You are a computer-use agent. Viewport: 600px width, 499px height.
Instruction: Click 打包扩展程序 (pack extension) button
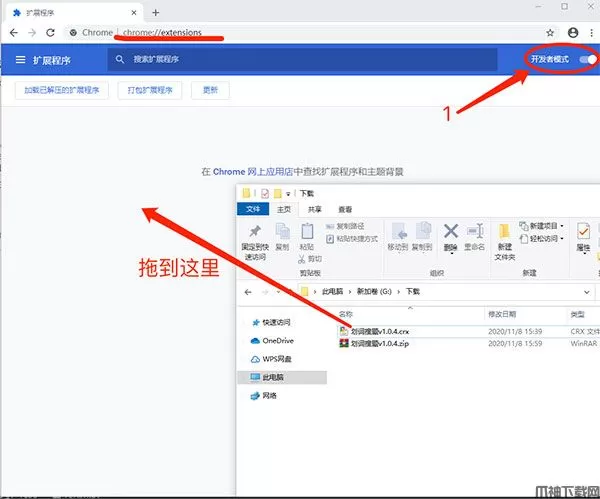tap(150, 90)
